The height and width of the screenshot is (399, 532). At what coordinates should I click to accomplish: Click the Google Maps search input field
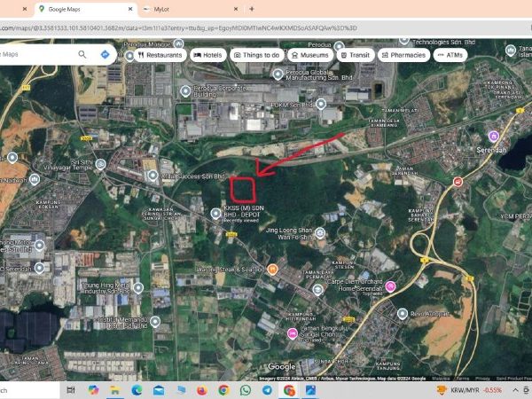tap(37, 54)
